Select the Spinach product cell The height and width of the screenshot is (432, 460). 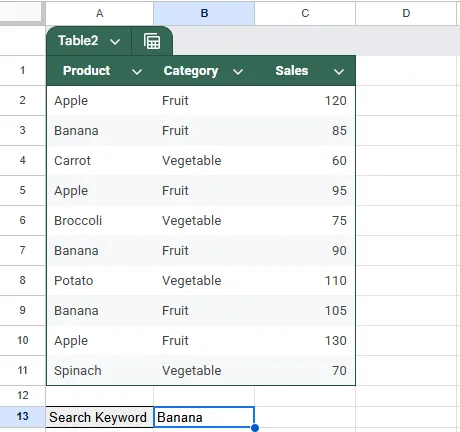coord(100,371)
